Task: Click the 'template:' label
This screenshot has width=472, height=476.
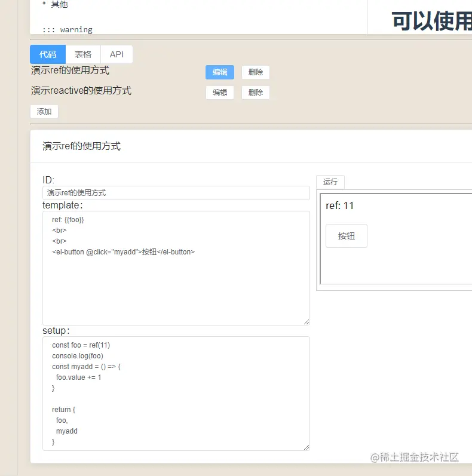Action: [63, 205]
